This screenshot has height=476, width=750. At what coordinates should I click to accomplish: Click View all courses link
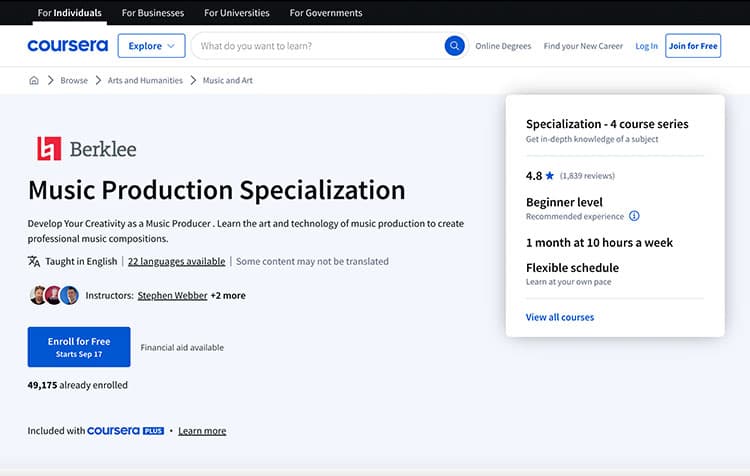pos(560,317)
